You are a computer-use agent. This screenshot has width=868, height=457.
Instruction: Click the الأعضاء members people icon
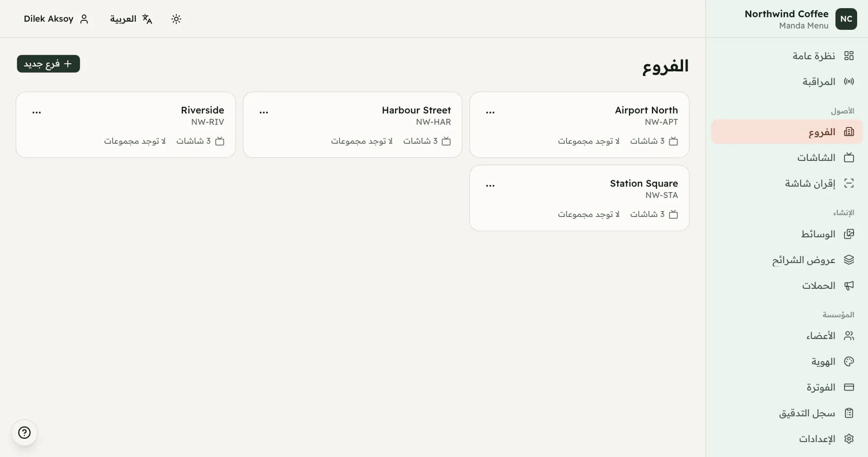tap(849, 335)
